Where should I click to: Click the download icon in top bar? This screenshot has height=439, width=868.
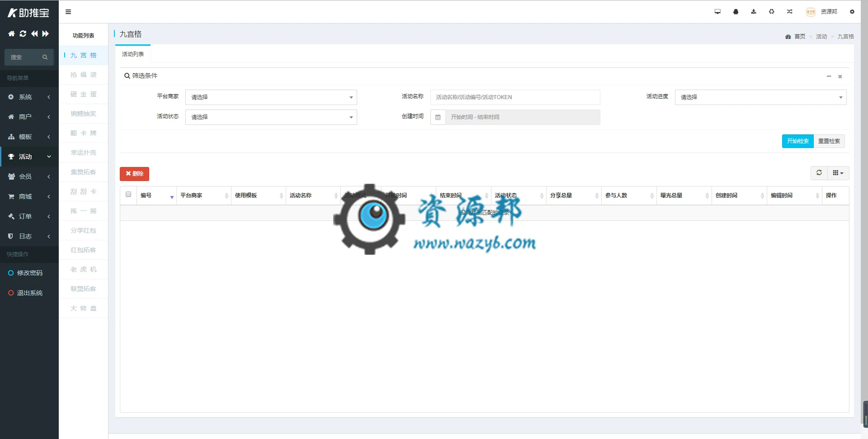tap(754, 12)
